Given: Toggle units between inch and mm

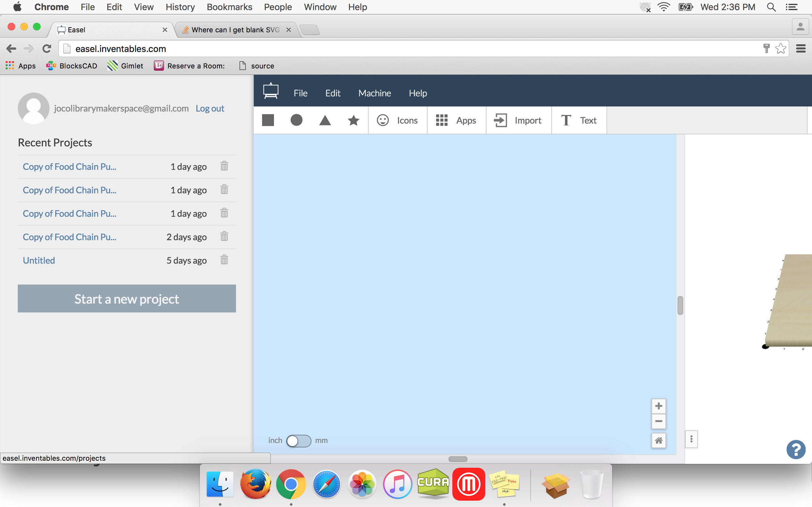Looking at the screenshot, I should coord(298,440).
